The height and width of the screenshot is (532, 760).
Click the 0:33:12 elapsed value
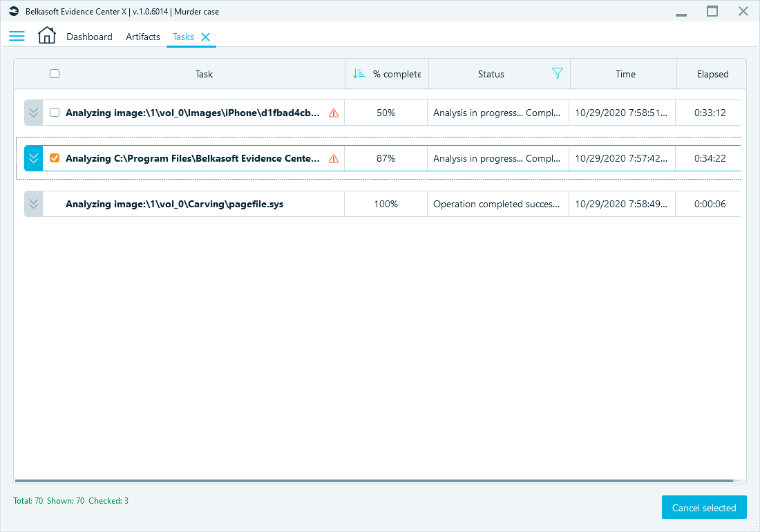(x=710, y=113)
